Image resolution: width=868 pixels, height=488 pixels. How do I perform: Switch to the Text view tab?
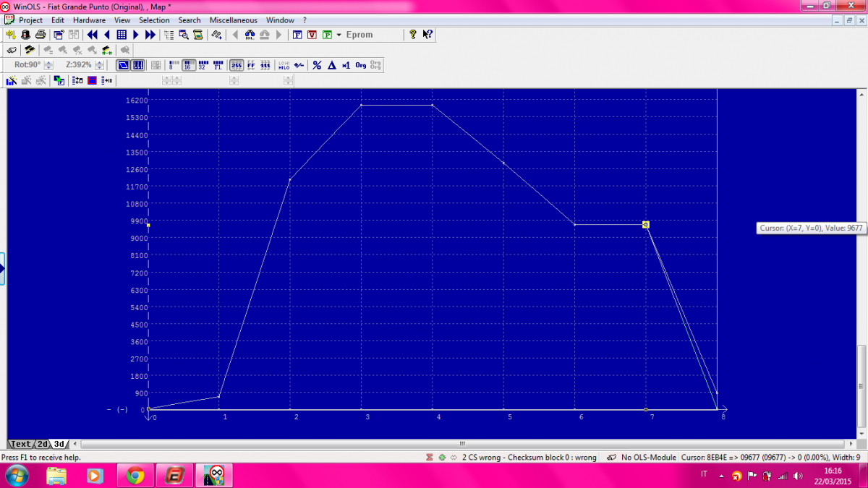(21, 444)
